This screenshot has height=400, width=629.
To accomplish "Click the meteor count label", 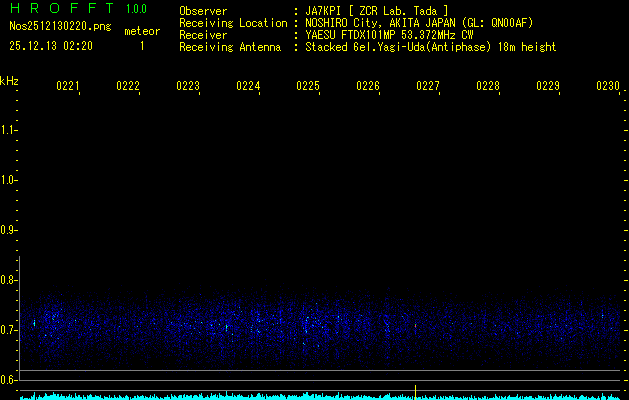I will (141, 31).
